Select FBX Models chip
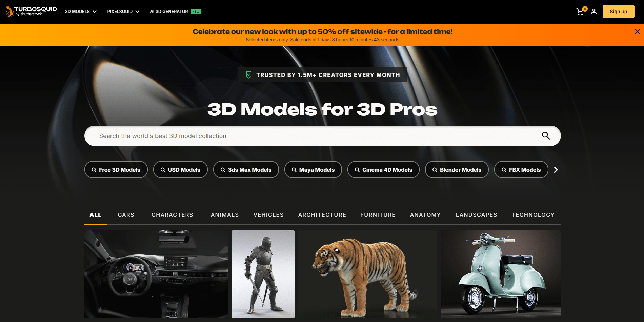 pyautogui.click(x=521, y=170)
